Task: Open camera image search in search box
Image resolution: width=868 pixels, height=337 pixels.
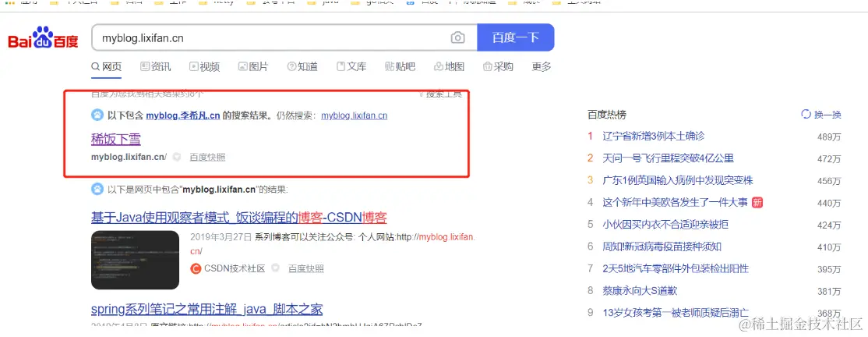Action: (458, 37)
